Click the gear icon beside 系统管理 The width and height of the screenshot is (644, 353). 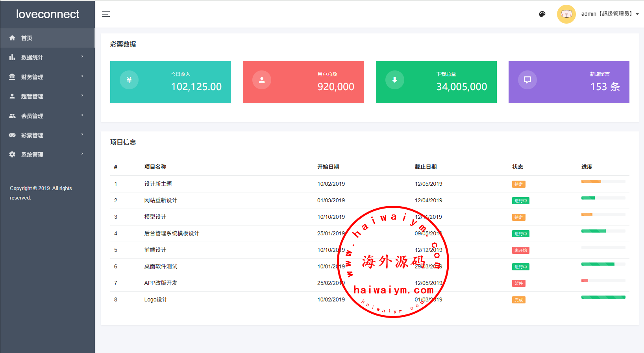(12, 155)
